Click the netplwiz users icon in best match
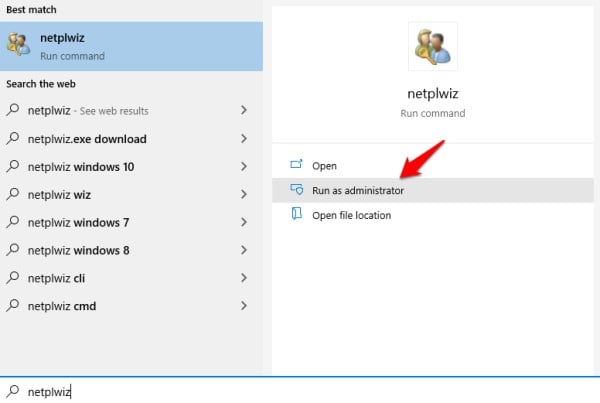The height and width of the screenshot is (403, 600). pos(18,44)
